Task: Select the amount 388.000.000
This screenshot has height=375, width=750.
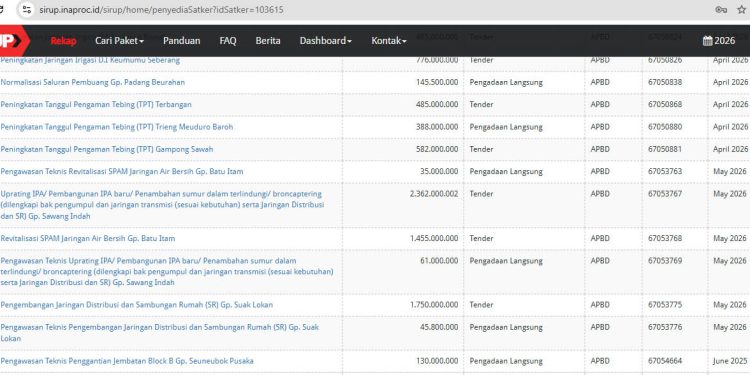Action: (x=437, y=127)
